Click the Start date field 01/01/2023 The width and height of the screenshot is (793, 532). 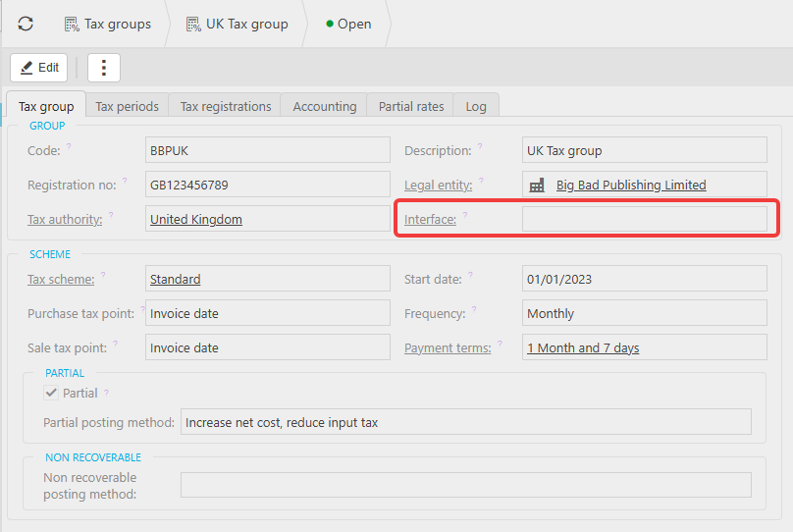point(644,279)
